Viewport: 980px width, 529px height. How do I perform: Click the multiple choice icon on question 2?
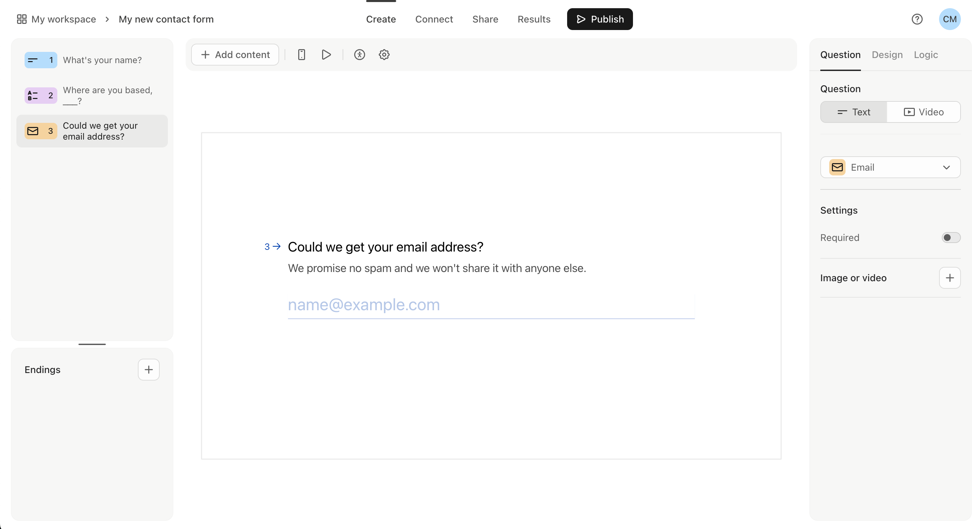[33, 95]
